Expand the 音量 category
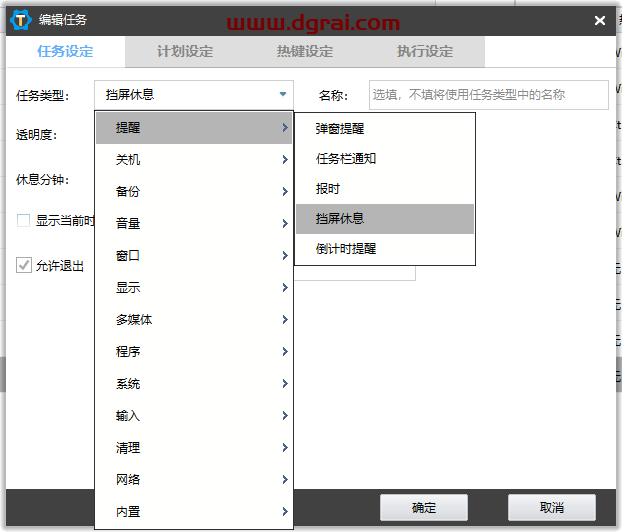Viewport: 622px width, 532px height. [x=194, y=224]
